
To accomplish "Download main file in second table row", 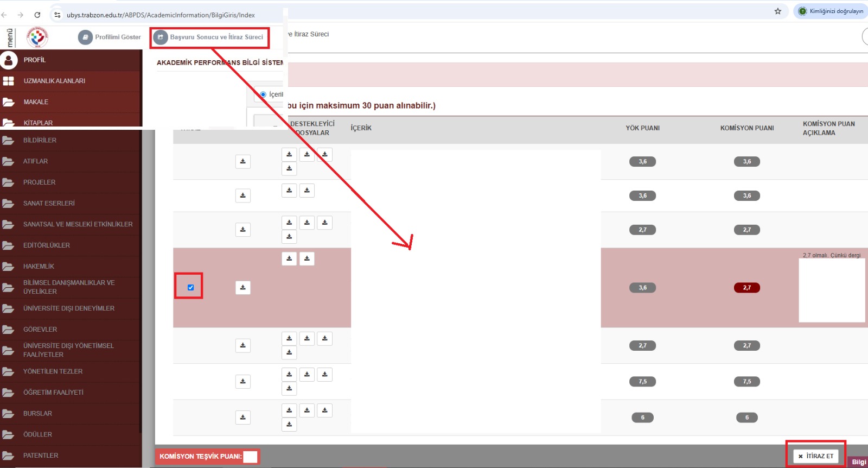I will pyautogui.click(x=243, y=195).
